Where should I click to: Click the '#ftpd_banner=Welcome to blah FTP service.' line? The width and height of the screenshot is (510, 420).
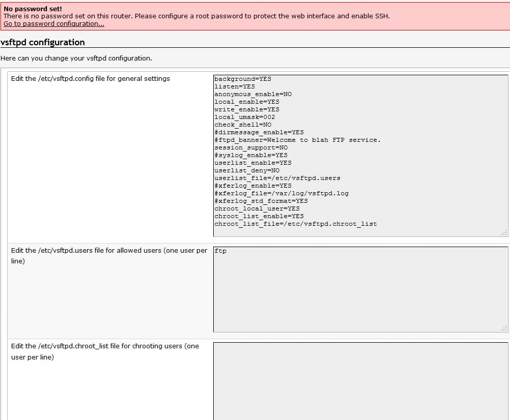tap(297, 140)
